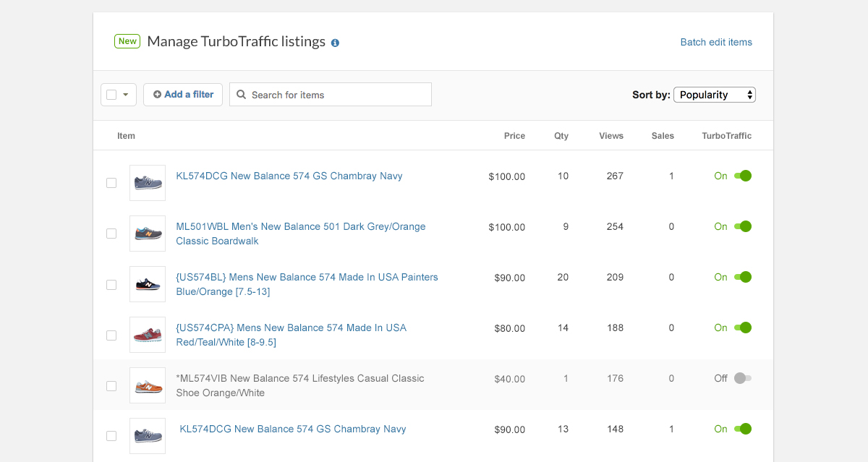Click the Price column header
The image size is (868, 462).
pos(514,136)
